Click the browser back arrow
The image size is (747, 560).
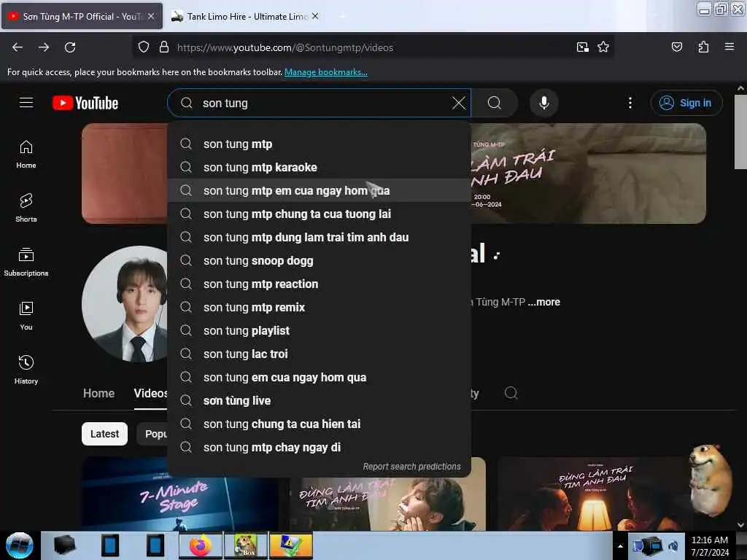point(18,47)
